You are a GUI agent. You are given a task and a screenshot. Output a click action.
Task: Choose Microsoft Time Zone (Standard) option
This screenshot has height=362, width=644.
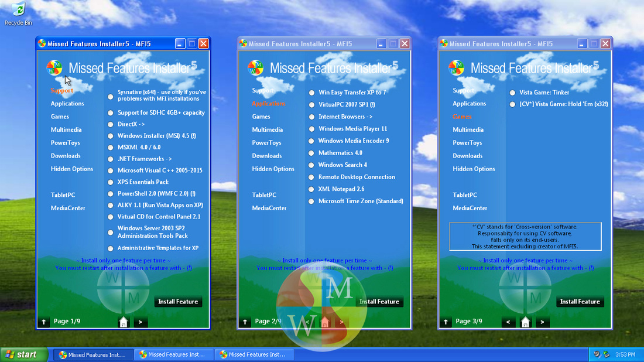311,202
